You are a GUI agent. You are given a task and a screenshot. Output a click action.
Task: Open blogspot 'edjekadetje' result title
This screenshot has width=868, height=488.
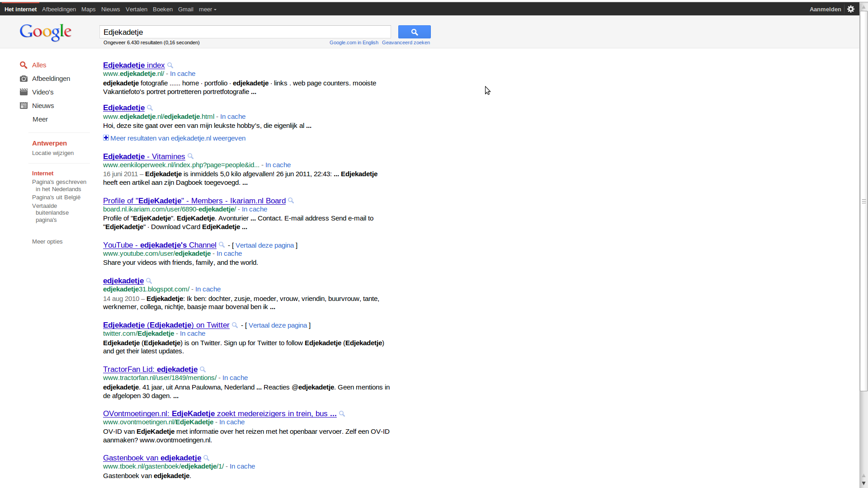pos(123,281)
